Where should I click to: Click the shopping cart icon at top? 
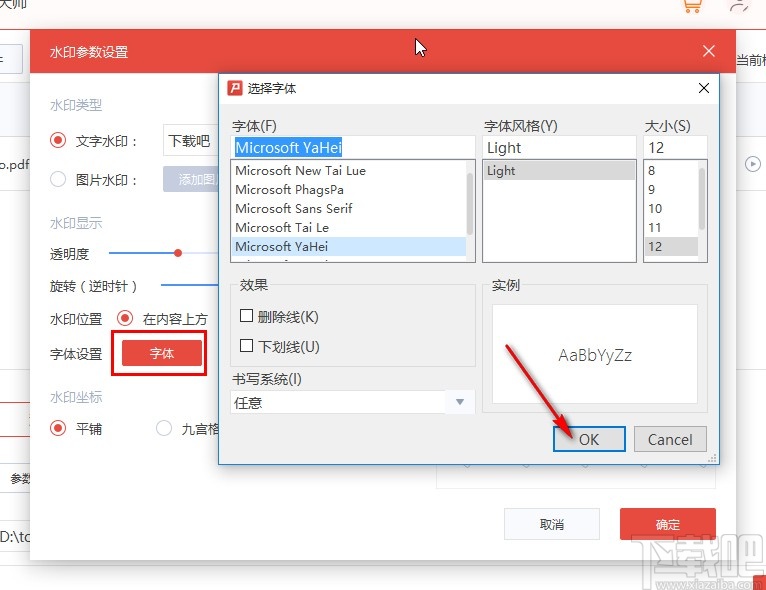tap(692, 6)
